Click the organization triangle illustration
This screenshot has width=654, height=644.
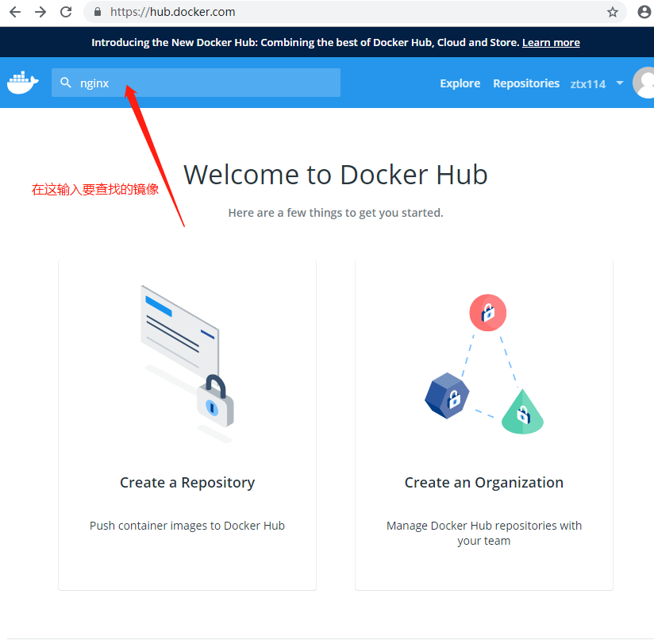pyautogui.click(x=484, y=364)
